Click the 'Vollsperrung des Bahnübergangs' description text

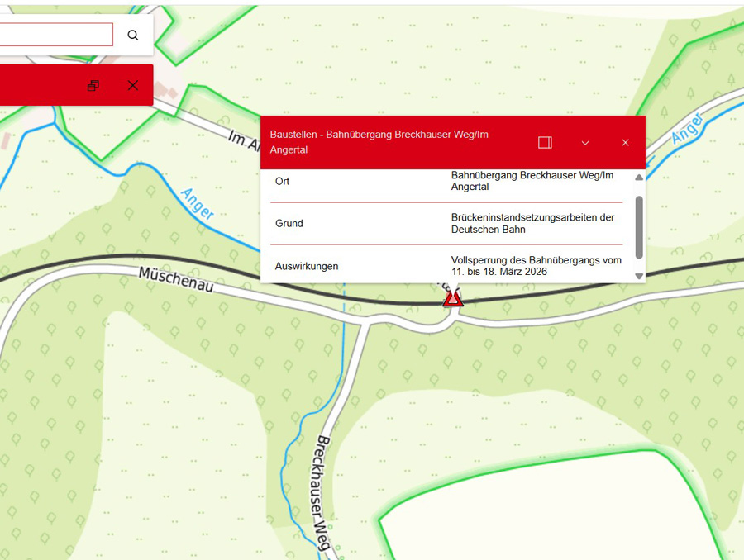[x=536, y=266]
